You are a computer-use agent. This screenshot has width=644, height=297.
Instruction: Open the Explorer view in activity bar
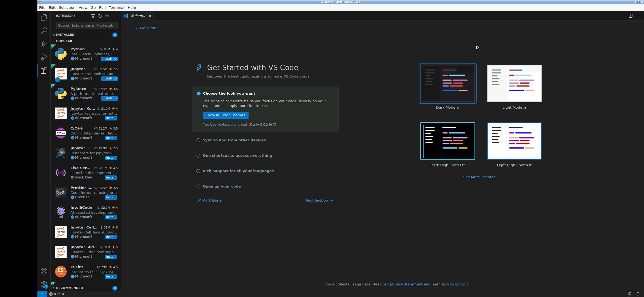tap(44, 18)
